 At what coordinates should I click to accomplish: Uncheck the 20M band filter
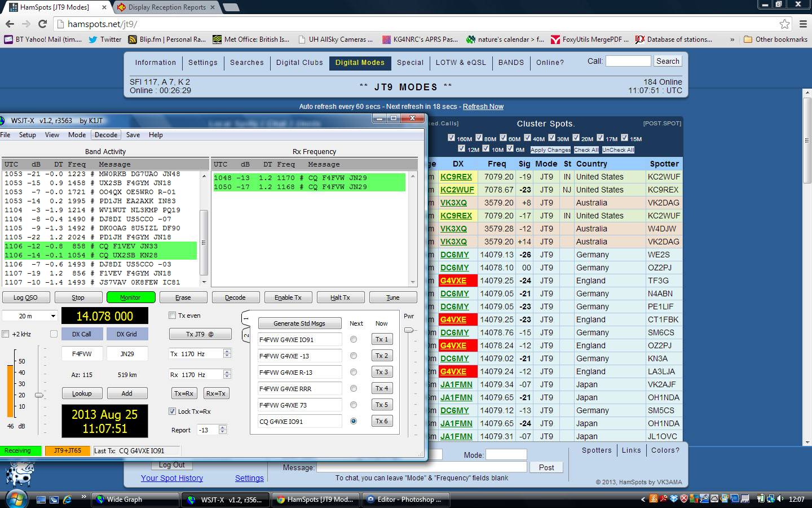click(x=576, y=138)
